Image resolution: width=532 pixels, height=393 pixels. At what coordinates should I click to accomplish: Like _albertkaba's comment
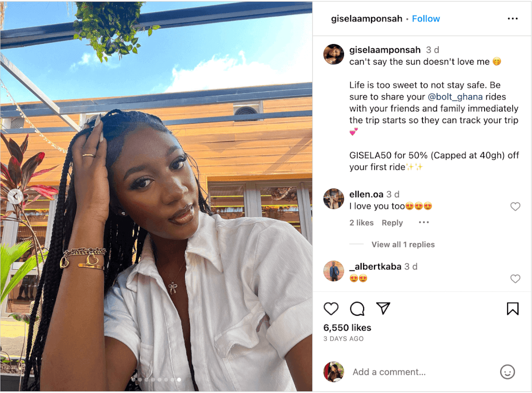(x=515, y=279)
